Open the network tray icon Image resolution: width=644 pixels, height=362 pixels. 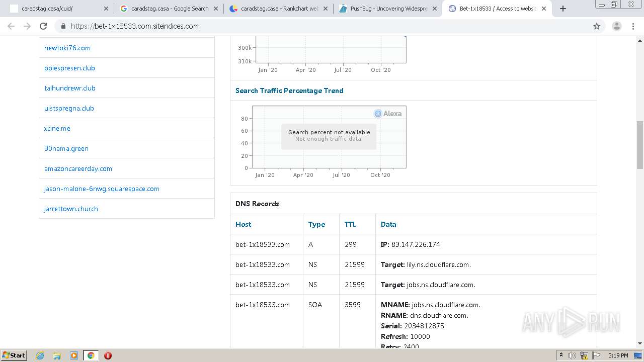tap(584, 355)
